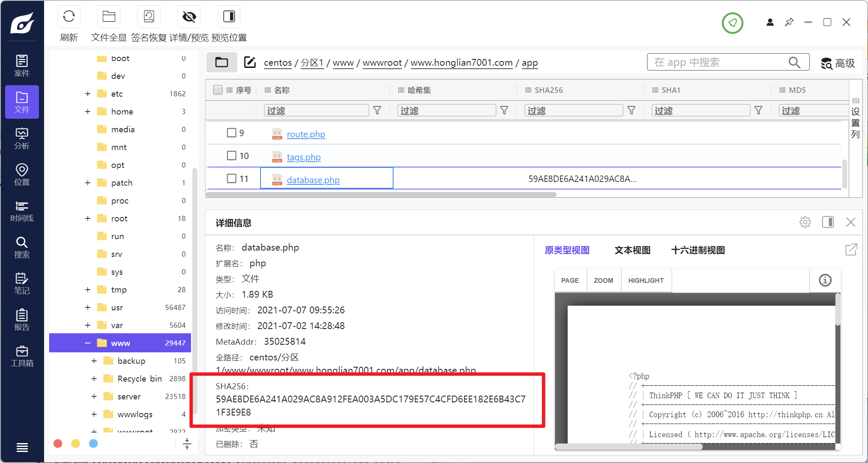Screen dimensions: 868x463
Task: Click the edit path pencil icon
Action: click(x=250, y=62)
